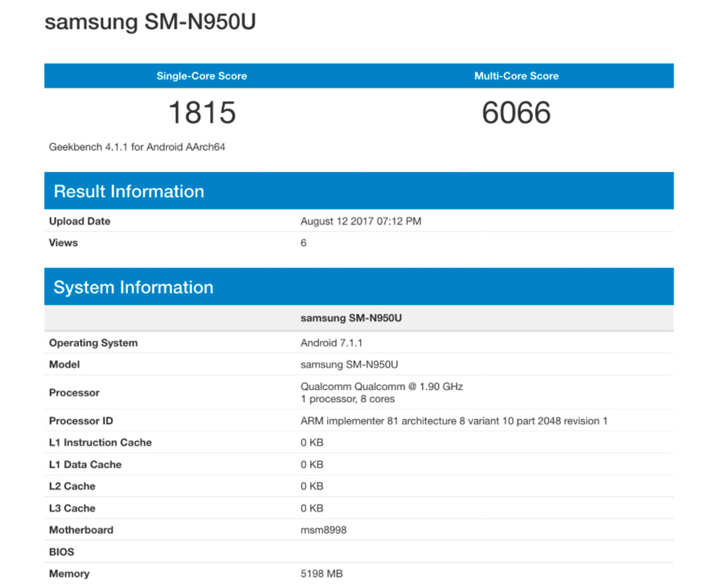Click the L3 Cache value 0 KB
Screen dimensions: 702x588
[311, 507]
